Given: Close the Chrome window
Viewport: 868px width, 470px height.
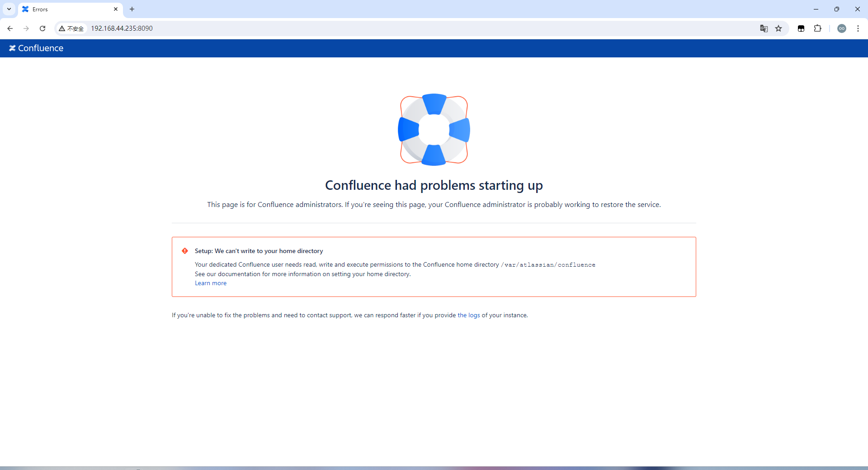Looking at the screenshot, I should tap(858, 9).
